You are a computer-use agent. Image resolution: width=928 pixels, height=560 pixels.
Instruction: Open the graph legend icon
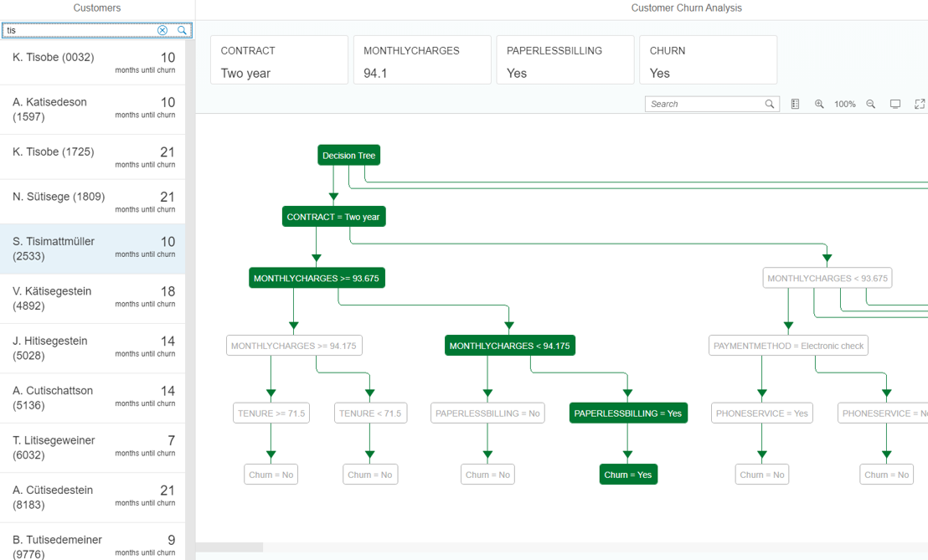(795, 104)
